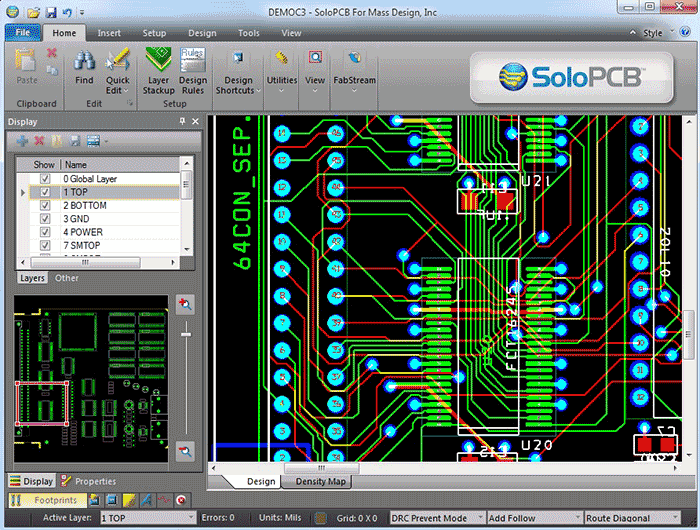The height and width of the screenshot is (530, 700).
Task: Toggle the 4 POWER layer checkbox
Action: click(45, 232)
